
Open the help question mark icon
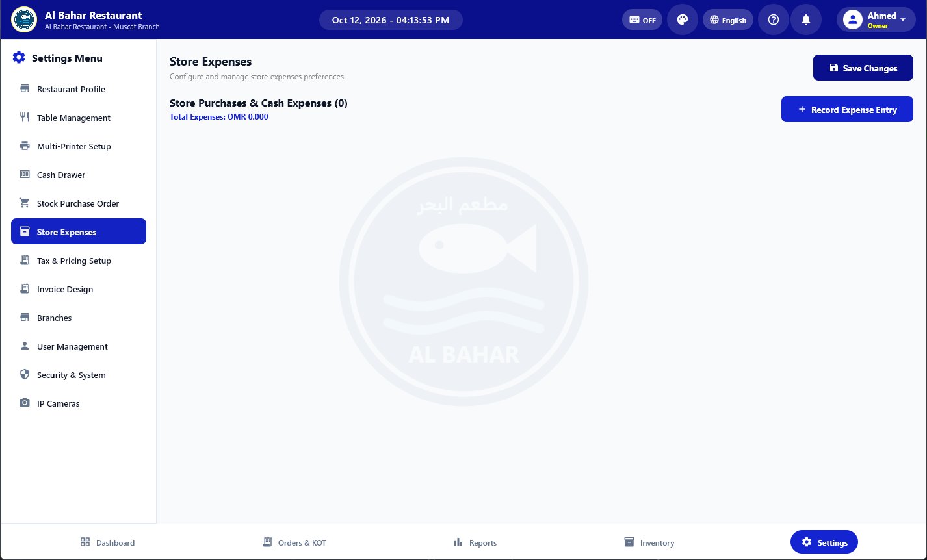(774, 19)
